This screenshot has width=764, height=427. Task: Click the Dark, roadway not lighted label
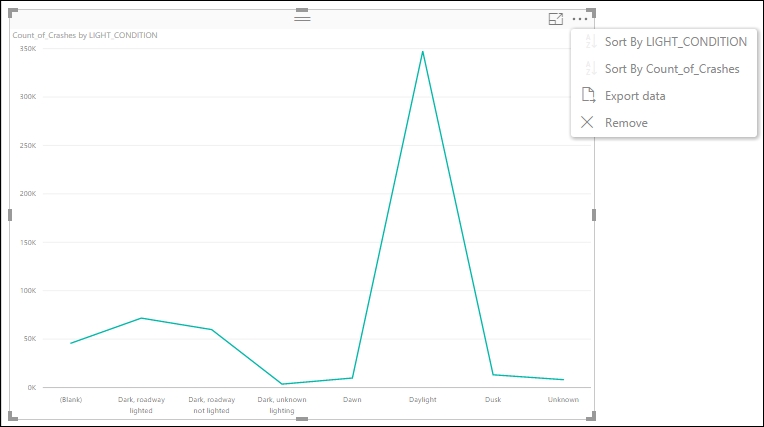tap(211, 405)
